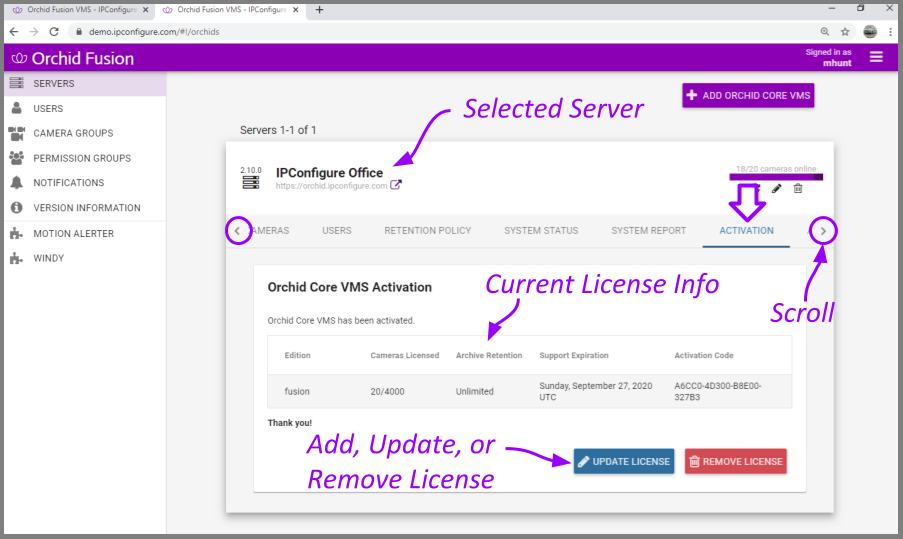
Task: Open Motion Alerter in the sidebar
Action: (85, 233)
